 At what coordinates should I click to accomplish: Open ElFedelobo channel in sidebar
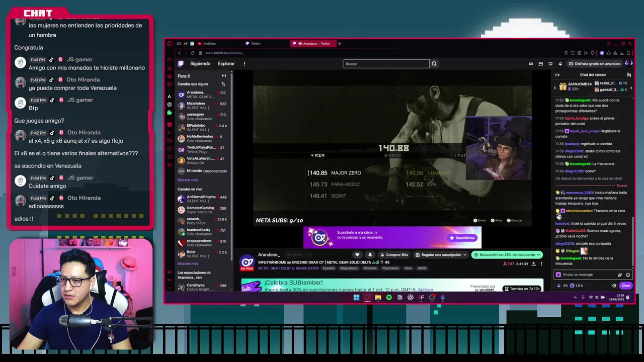[x=203, y=128]
